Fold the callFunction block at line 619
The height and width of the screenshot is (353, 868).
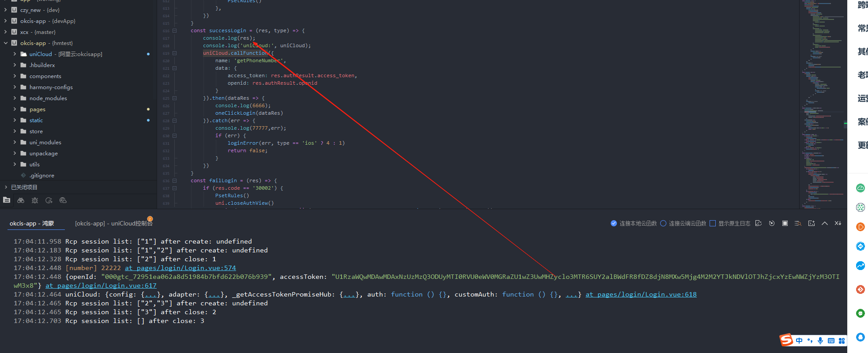click(x=175, y=53)
